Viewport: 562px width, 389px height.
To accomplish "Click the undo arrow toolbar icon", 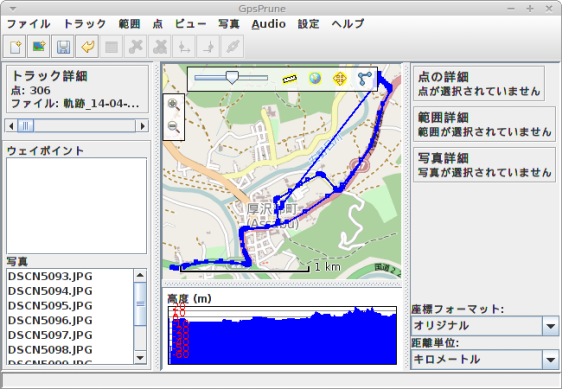I will coord(87,47).
